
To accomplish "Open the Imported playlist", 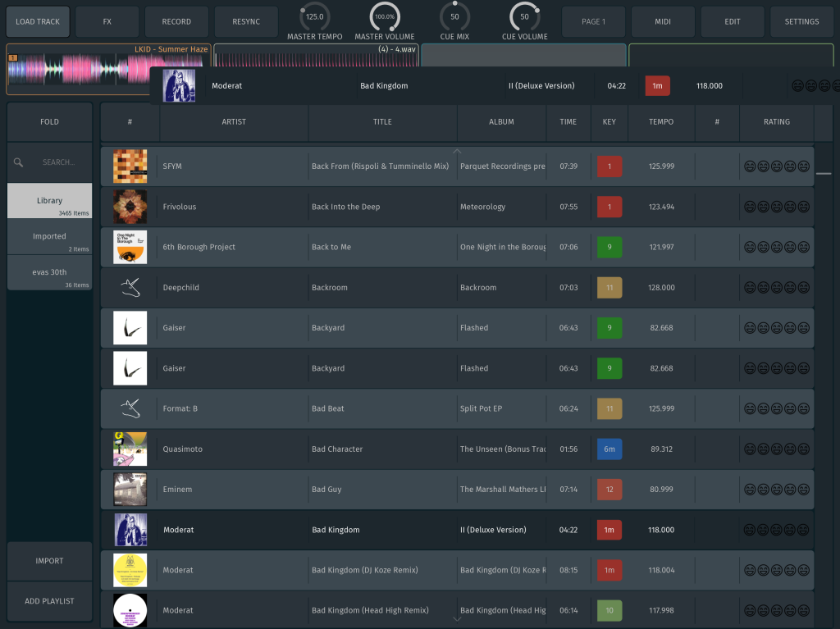I will (49, 237).
